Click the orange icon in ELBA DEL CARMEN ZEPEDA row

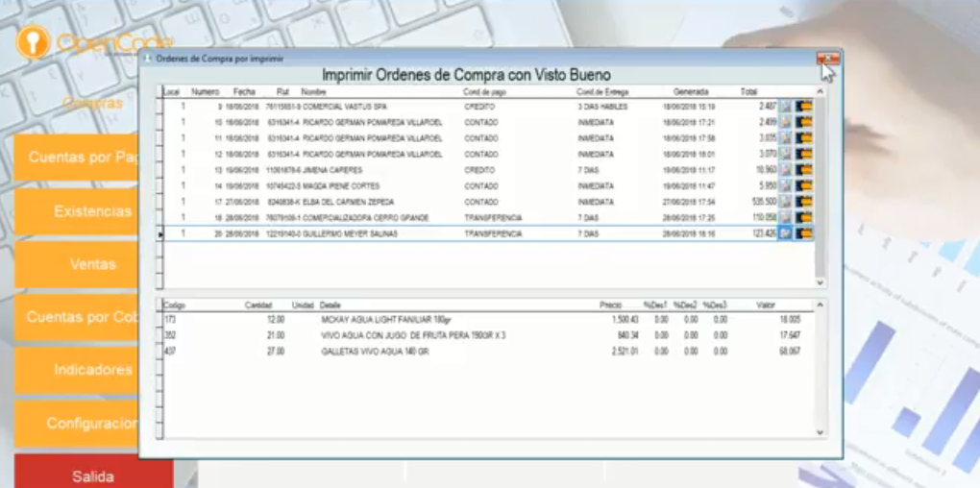coord(804,201)
